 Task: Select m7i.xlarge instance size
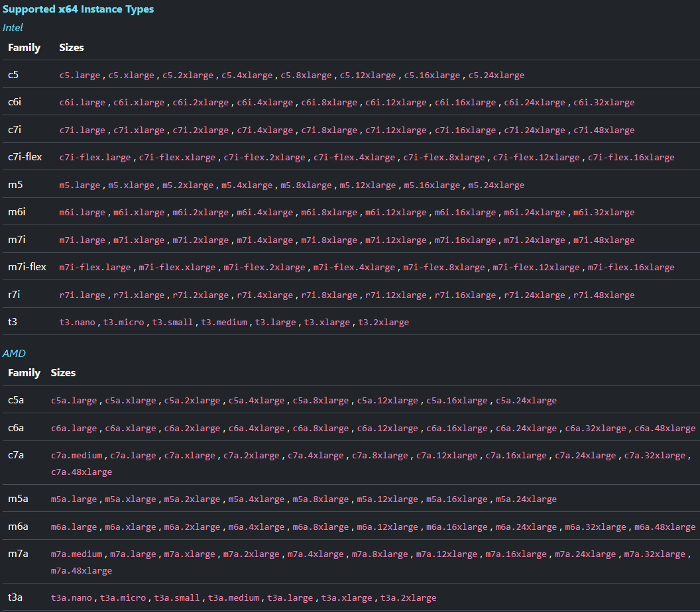click(x=139, y=240)
